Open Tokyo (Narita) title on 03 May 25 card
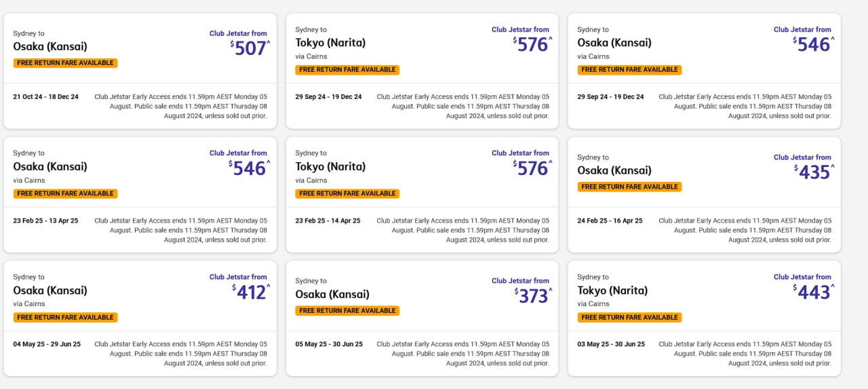Screen dimensions: 868x389 tap(612, 291)
